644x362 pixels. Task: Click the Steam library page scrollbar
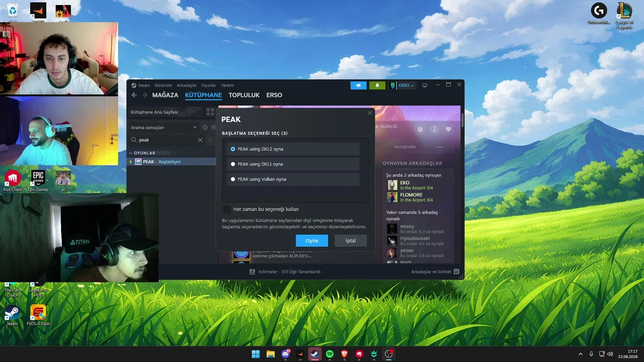tap(462, 121)
